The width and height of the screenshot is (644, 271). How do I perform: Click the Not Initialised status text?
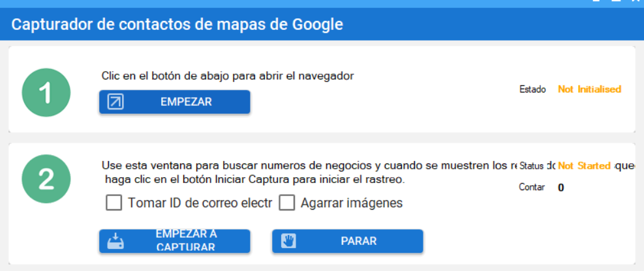point(589,89)
